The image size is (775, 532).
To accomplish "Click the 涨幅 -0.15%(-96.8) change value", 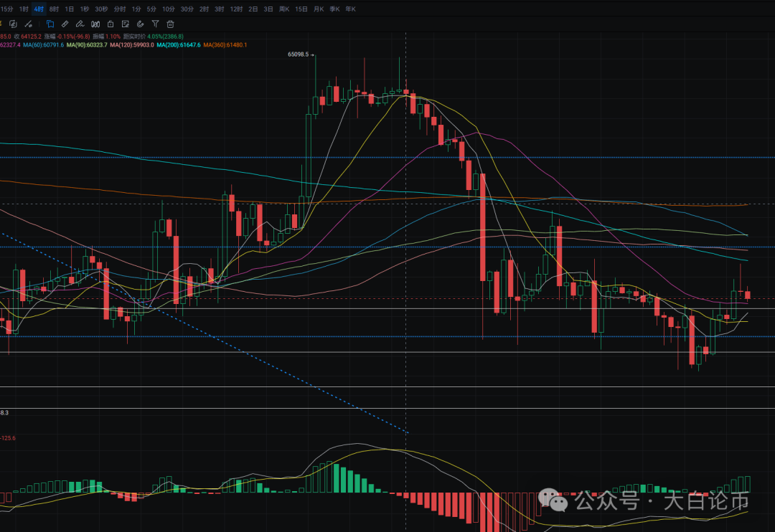I will [67, 37].
